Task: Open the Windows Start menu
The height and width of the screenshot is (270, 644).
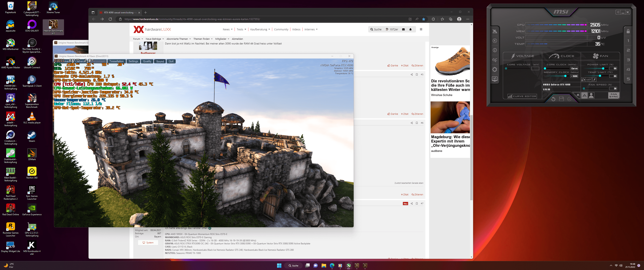Action: pos(279,265)
